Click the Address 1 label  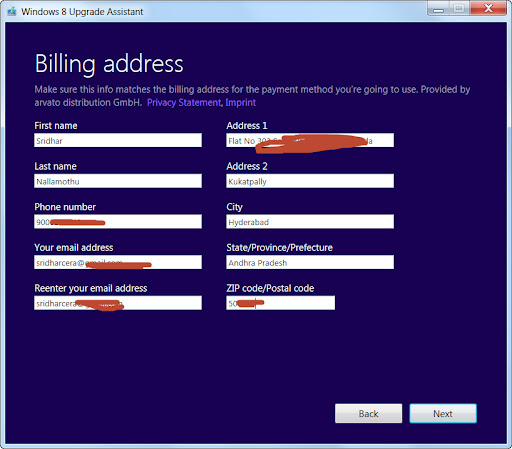[247, 126]
